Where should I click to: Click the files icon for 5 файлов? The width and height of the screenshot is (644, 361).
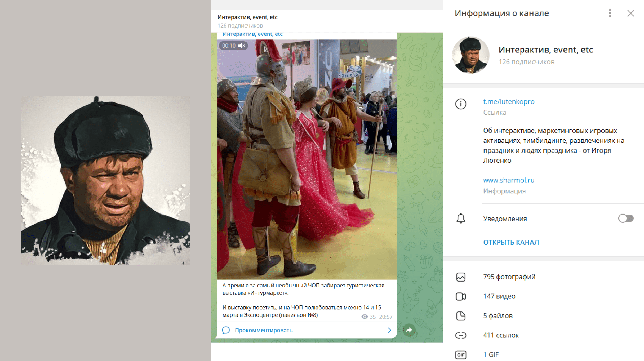[x=461, y=316]
